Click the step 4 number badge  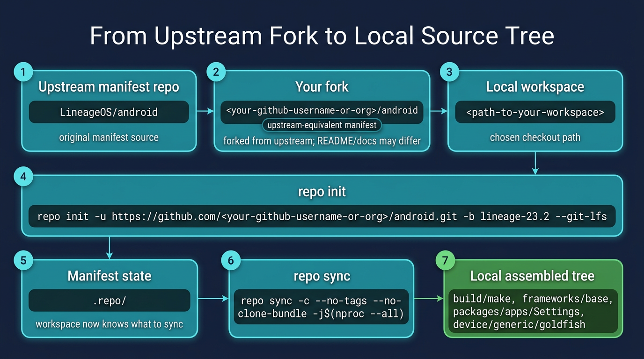[23, 177]
